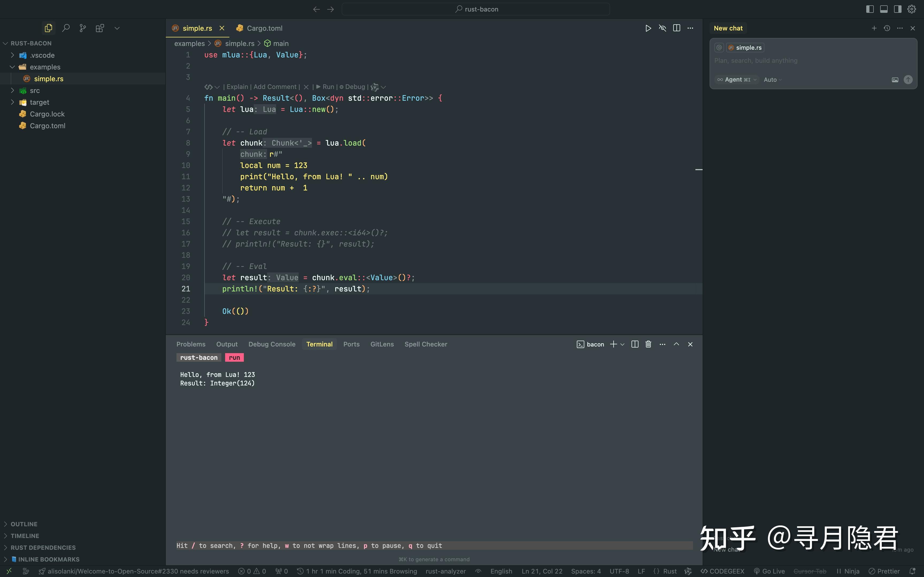Attach an image in the chat input
Viewport: 924px width, 577px height.
895,79
